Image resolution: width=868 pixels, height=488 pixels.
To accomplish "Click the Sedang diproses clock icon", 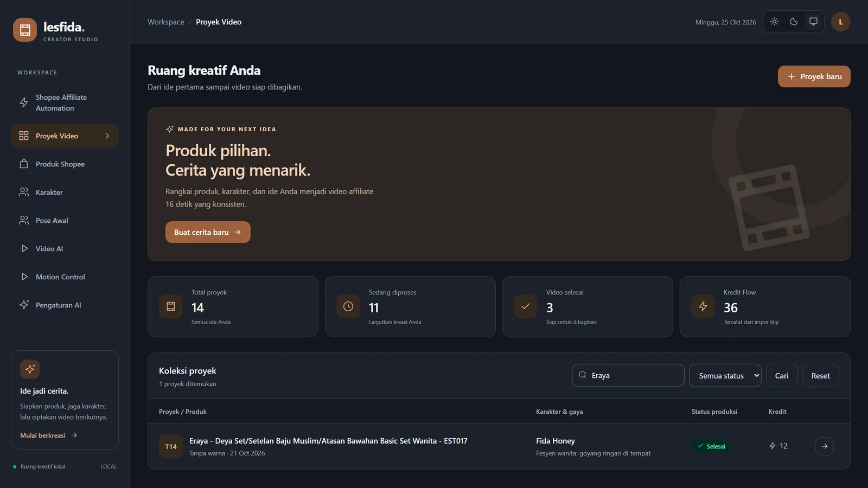I will point(348,306).
